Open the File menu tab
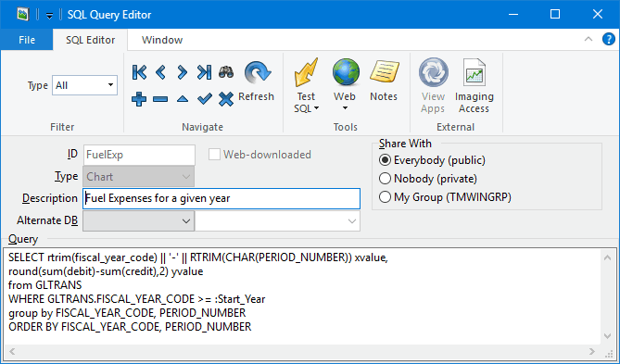The image size is (620, 364). click(27, 40)
